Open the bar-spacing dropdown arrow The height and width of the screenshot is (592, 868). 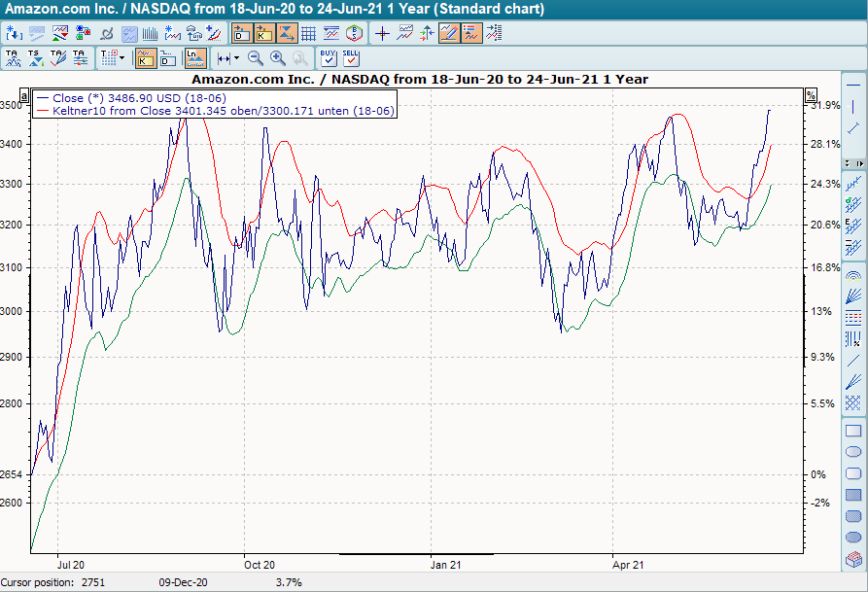coord(235,55)
